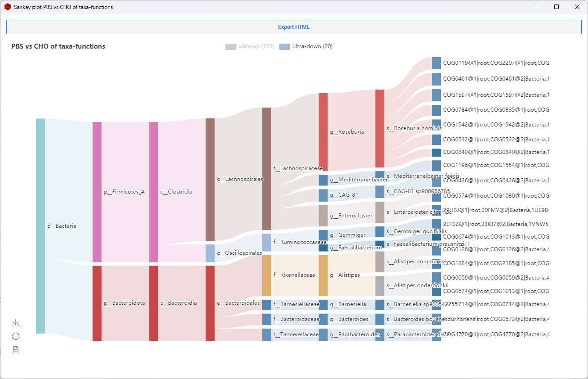
Task: Maximize the Sankay plot window
Action: 557,7
